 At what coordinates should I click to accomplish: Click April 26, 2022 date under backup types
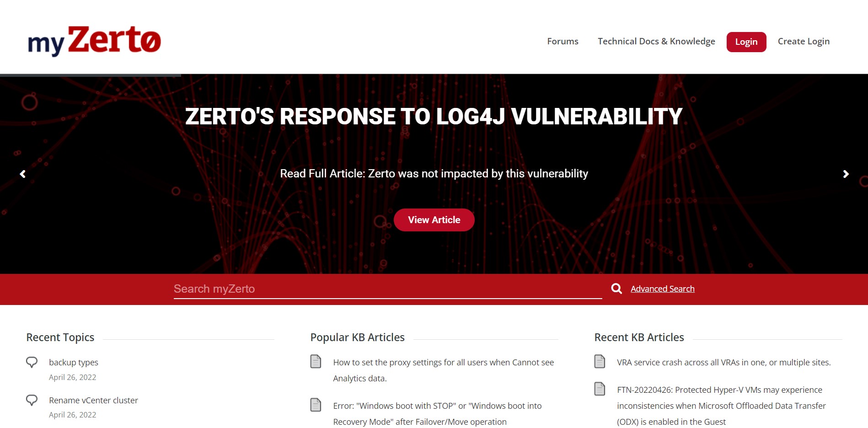point(73,377)
